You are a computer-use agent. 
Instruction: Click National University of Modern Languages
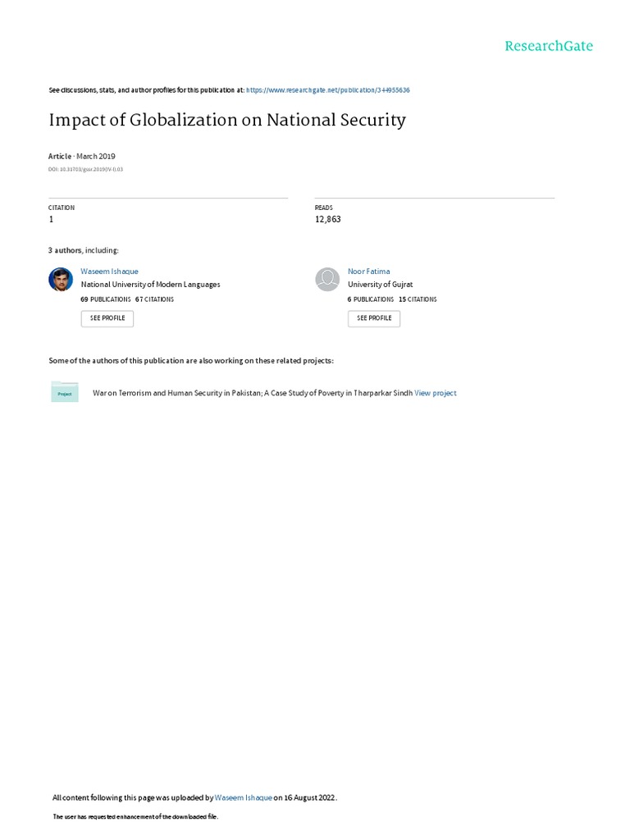[150, 285]
